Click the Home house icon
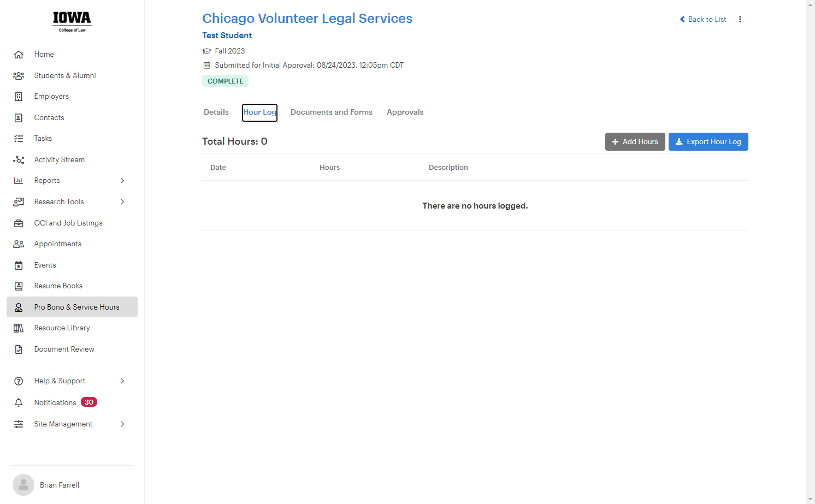Image resolution: width=815 pixels, height=504 pixels. 19,55
